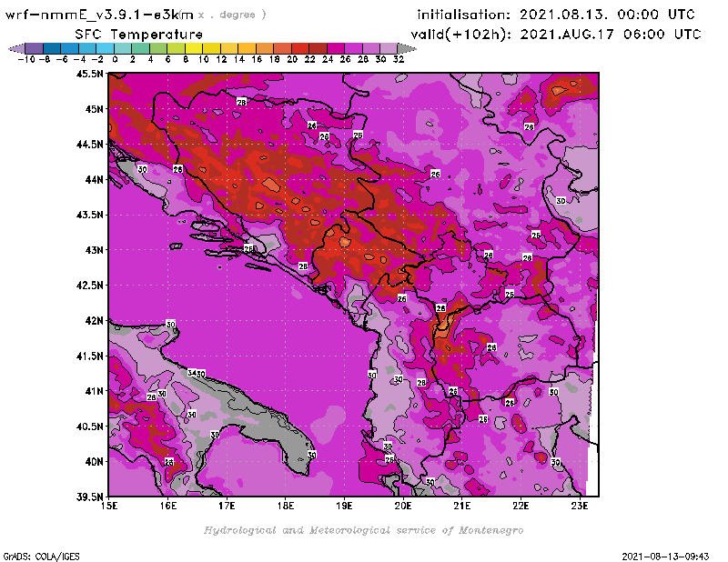The width and height of the screenshot is (728, 562).
Task: Click the light purple below -10 legend arrow
Action: coord(16,48)
